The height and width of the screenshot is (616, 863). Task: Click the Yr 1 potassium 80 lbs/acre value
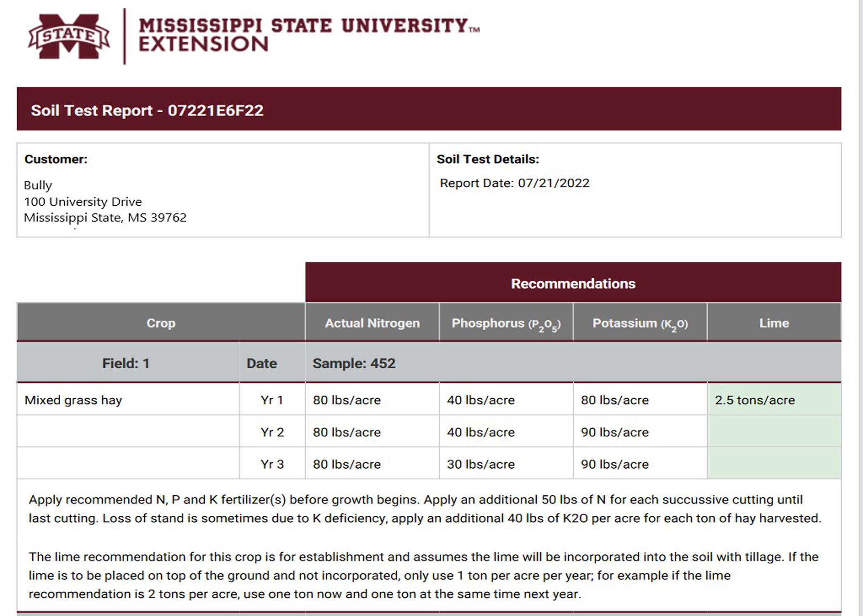click(x=614, y=400)
